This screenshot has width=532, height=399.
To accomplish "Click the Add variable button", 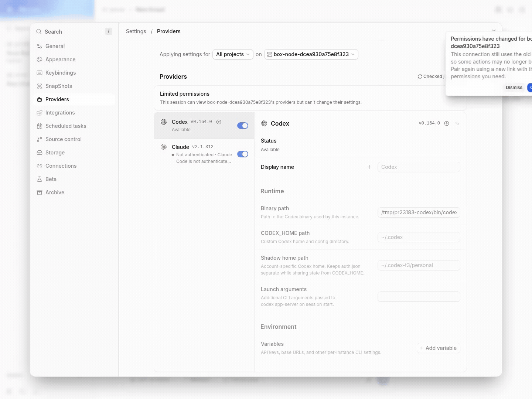I will coord(439,348).
